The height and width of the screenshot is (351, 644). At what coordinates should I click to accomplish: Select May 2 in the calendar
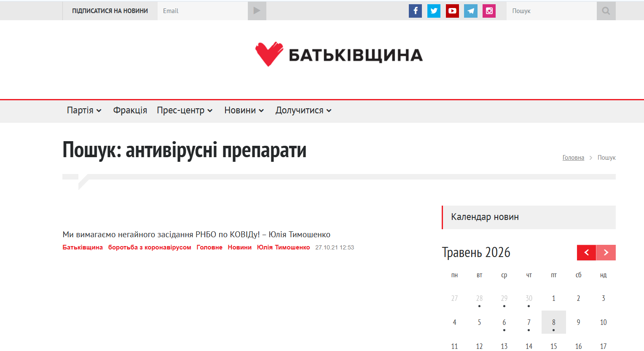[579, 298]
